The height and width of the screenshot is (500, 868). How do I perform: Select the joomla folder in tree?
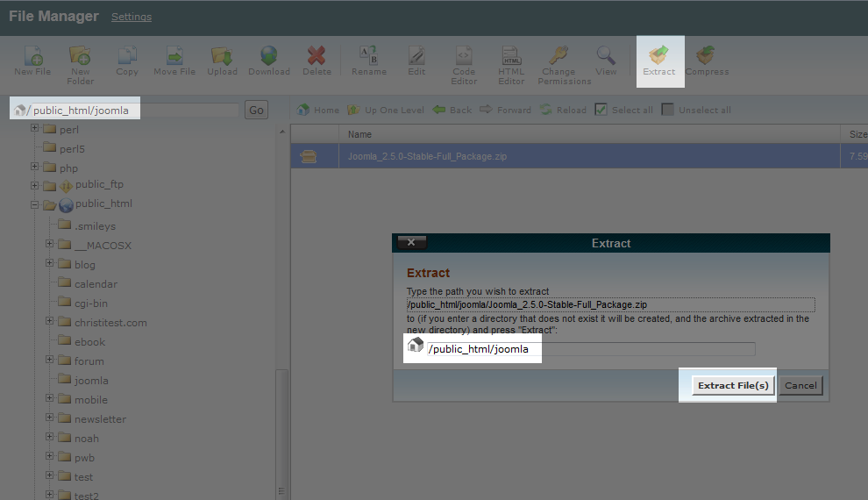tap(91, 381)
